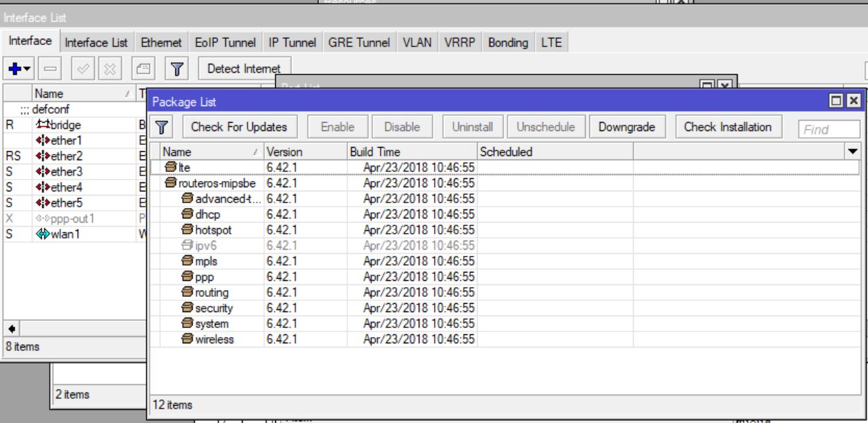
Task: Click the filter funnel in Package List
Action: [162, 127]
